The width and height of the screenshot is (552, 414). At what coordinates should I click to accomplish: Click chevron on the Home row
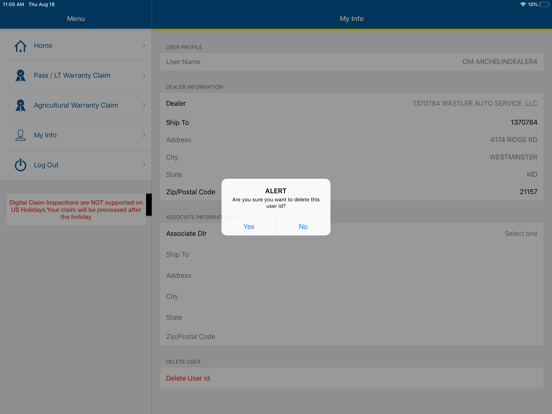[144, 45]
